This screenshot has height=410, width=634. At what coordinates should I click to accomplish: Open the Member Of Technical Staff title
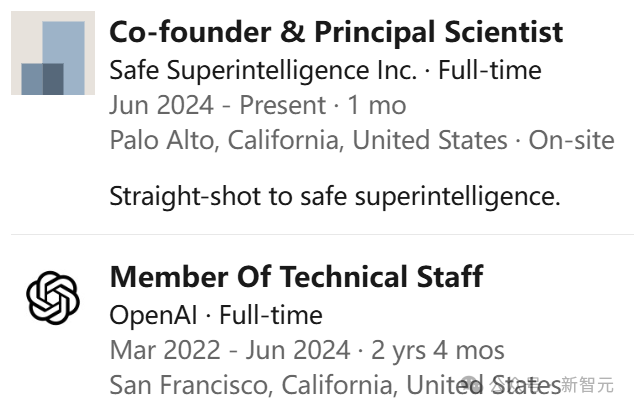296,277
